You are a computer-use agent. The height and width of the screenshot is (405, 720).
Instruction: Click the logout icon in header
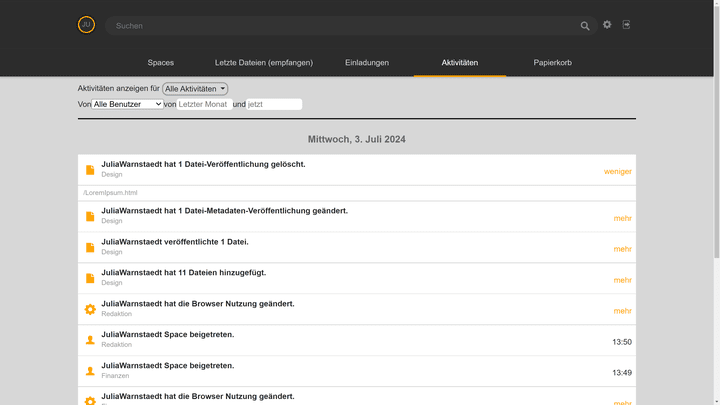coord(627,25)
